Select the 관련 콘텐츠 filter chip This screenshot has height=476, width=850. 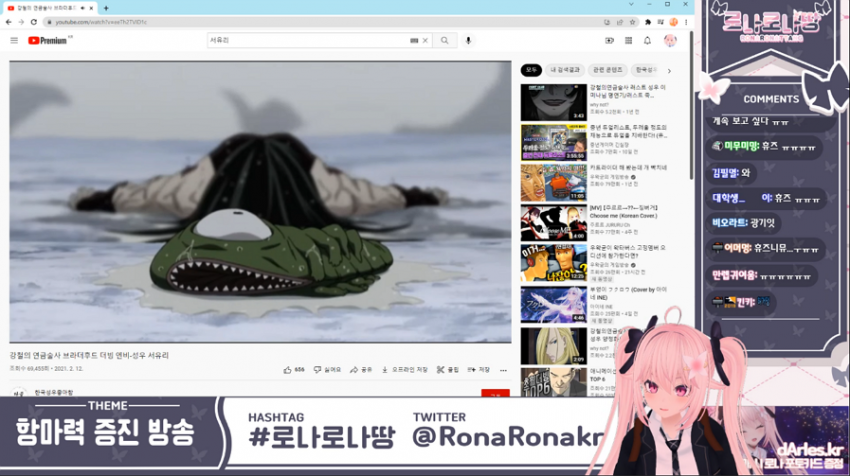607,70
